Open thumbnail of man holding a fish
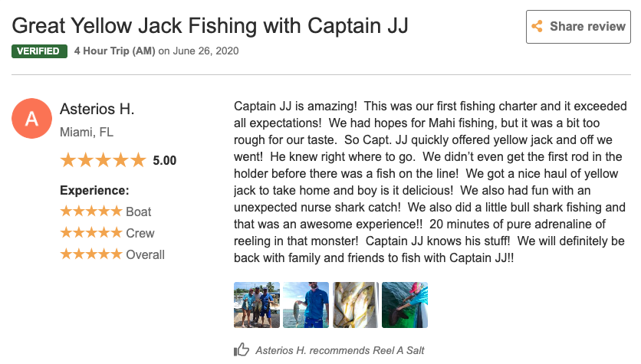 (x=306, y=305)
